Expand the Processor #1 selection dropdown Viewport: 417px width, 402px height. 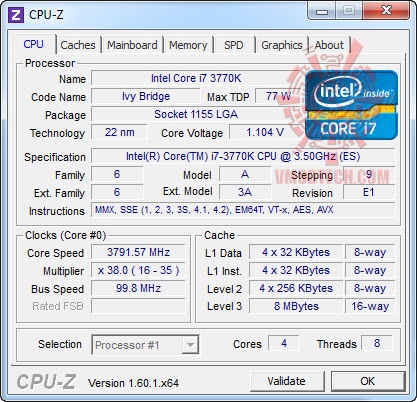145,345
